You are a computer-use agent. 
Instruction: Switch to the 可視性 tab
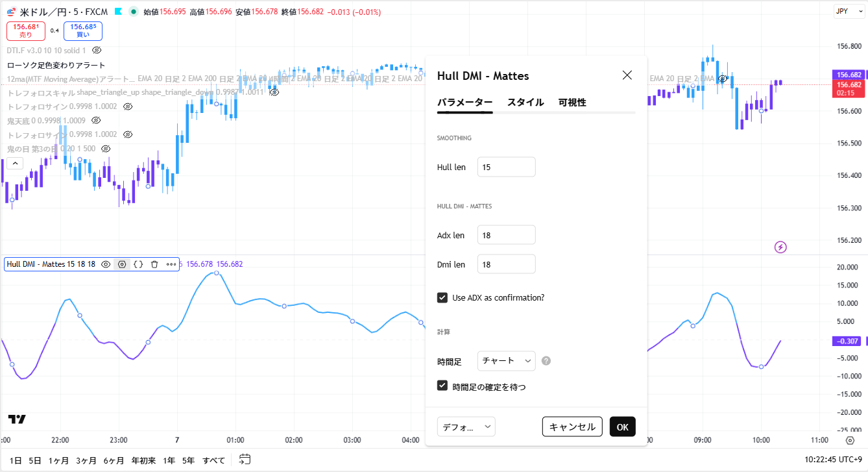point(572,103)
